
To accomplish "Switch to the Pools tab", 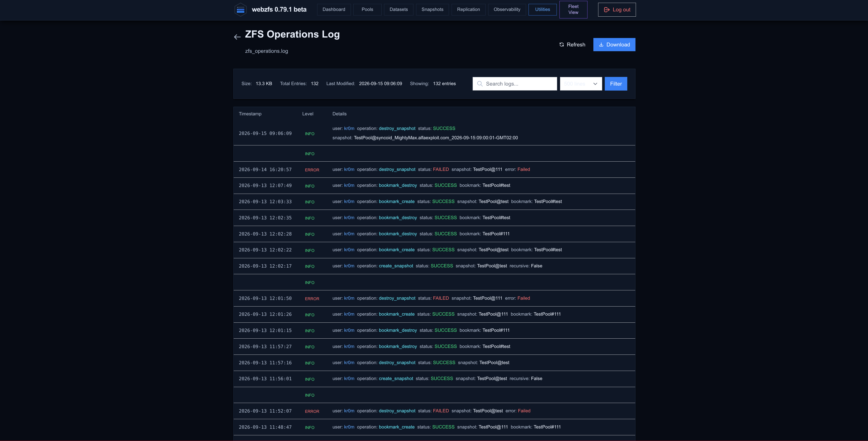I will click(x=367, y=9).
